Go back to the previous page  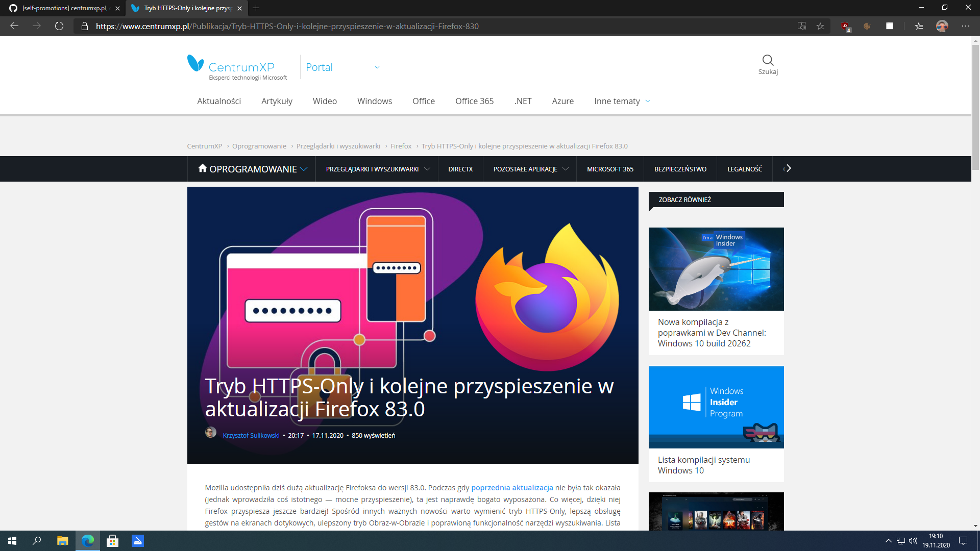click(x=14, y=26)
